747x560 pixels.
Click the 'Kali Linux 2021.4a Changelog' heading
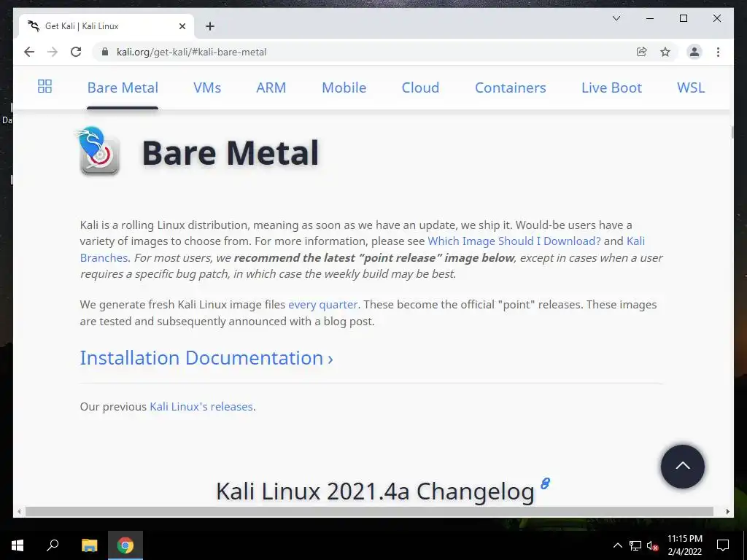coord(375,491)
